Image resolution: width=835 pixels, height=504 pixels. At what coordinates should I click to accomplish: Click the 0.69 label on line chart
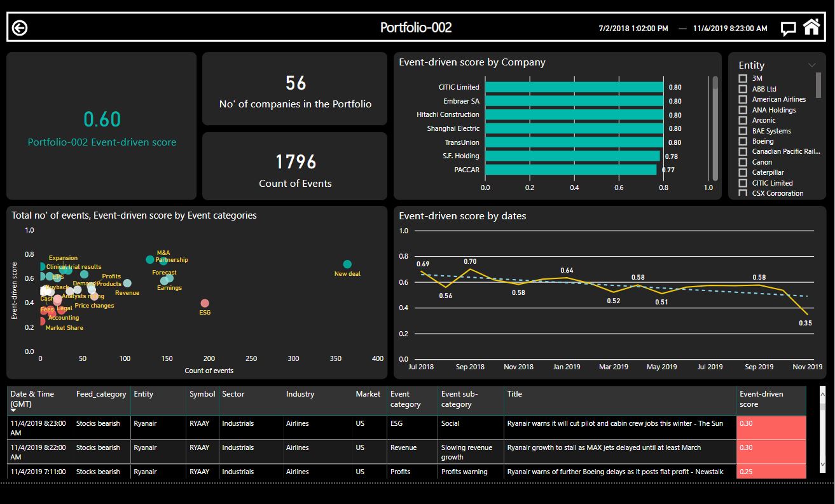click(x=423, y=264)
